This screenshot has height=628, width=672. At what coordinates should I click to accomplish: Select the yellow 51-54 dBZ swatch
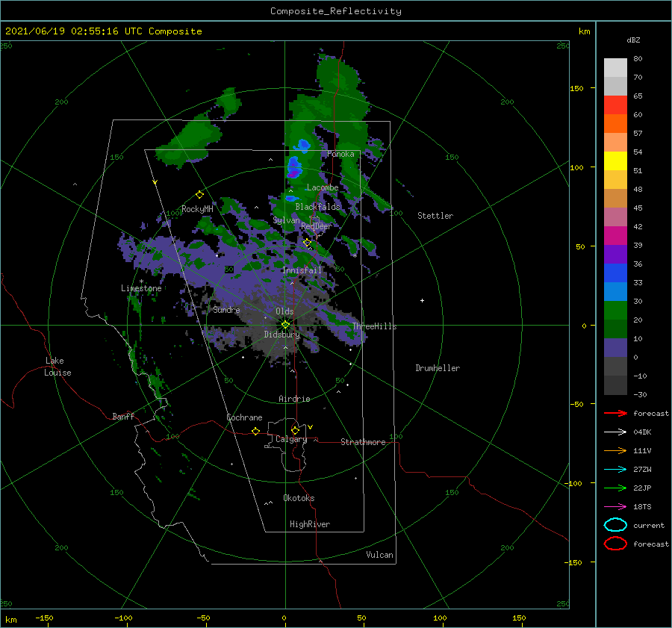coord(615,161)
